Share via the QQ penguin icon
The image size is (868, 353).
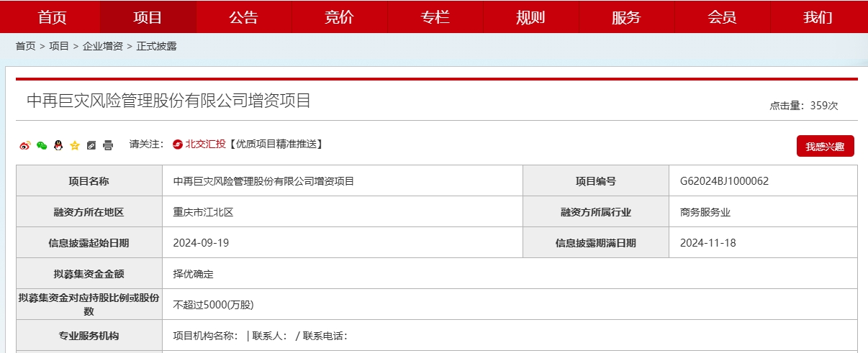point(58,145)
